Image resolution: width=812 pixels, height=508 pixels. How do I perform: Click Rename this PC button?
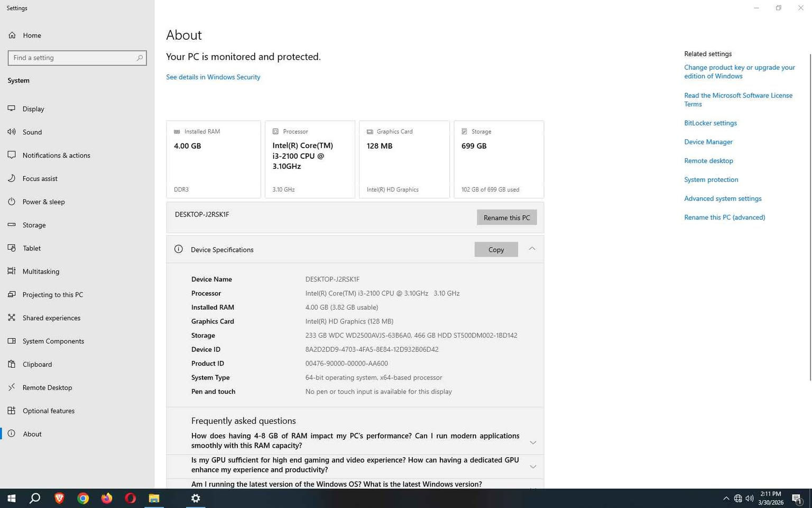[506, 217]
